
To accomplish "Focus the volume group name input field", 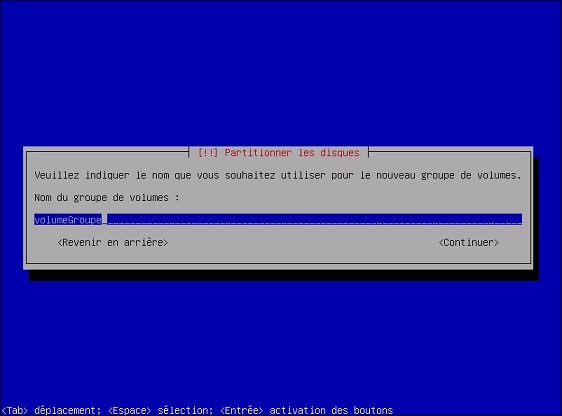I will 278,219.
